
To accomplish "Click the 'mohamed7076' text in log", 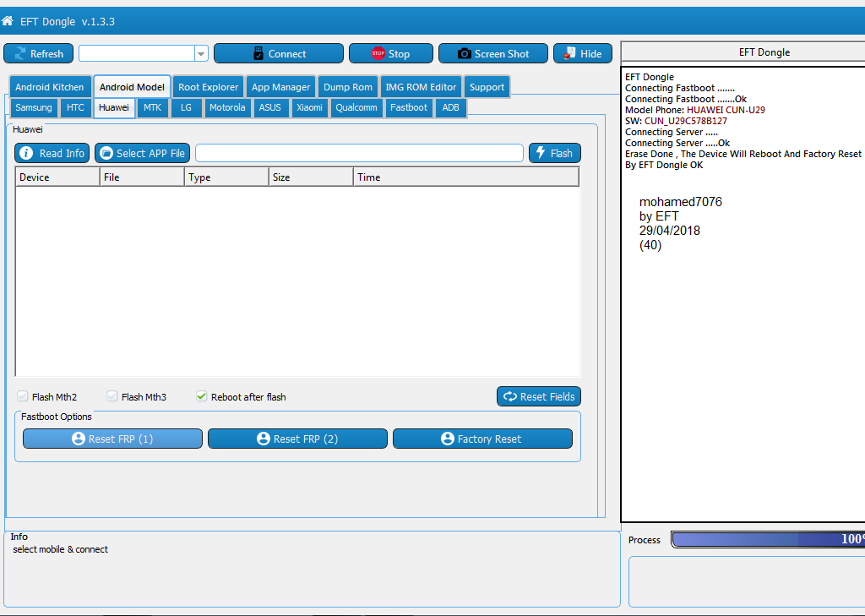I will click(681, 202).
